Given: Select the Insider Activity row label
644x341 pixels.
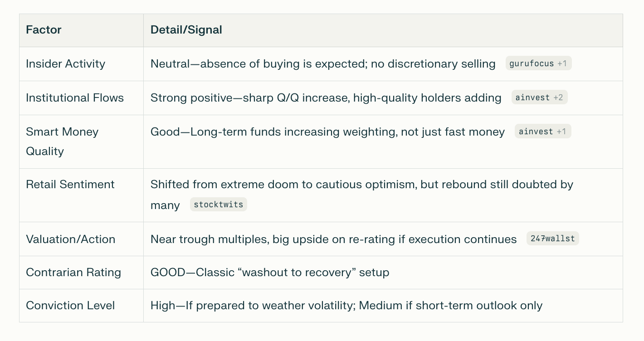Looking at the screenshot, I should [65, 63].
